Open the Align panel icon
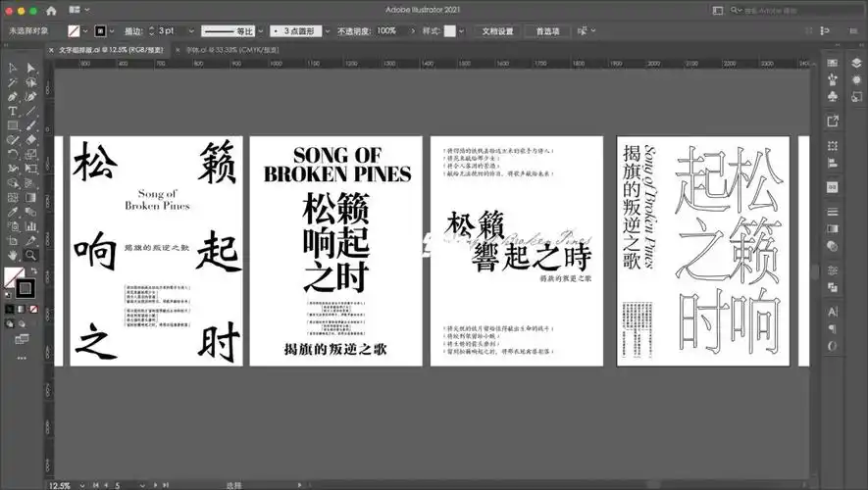 point(833,163)
